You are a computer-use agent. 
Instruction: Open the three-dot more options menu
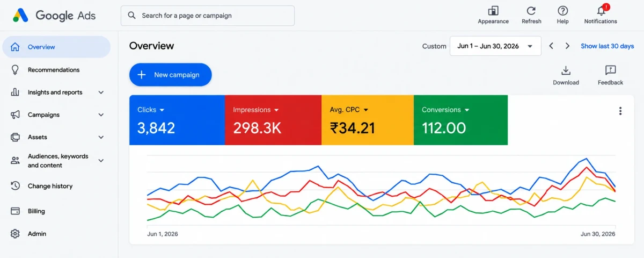(620, 111)
